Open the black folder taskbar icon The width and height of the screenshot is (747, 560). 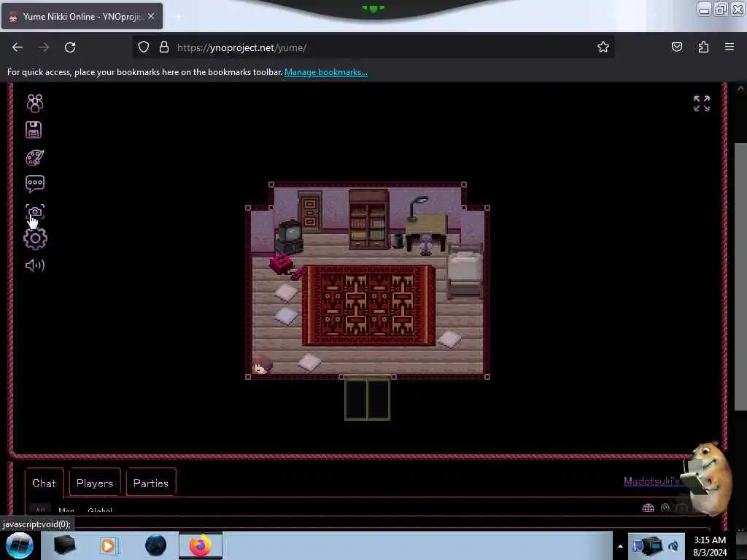coord(64,545)
